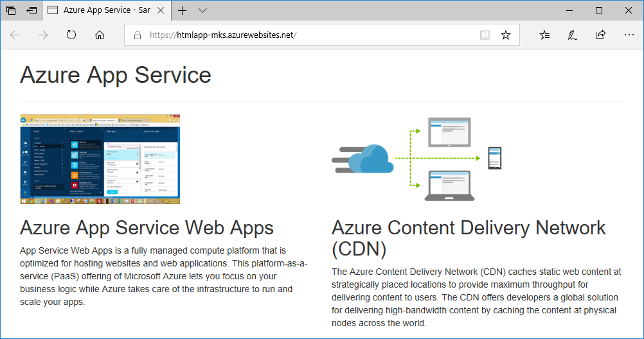Open tabs you've set aside

(11, 10)
